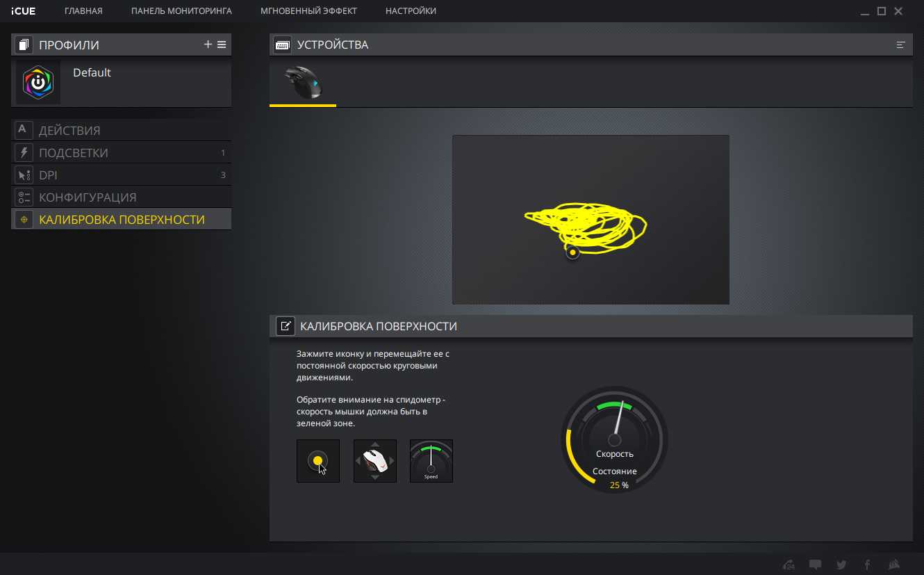Open the DPI settings section

pos(48,175)
